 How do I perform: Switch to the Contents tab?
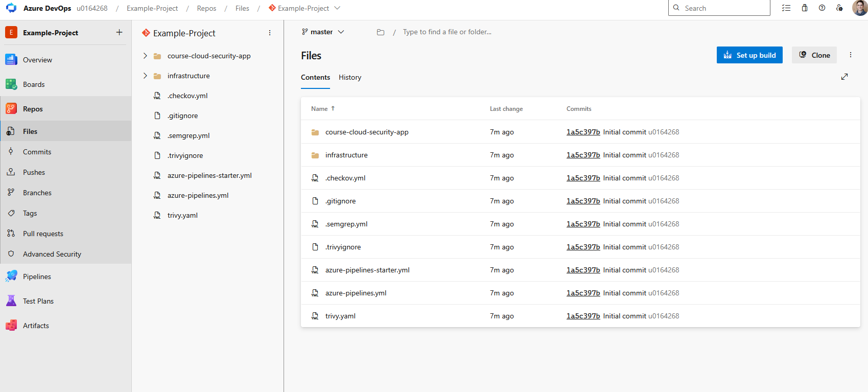[x=315, y=78]
